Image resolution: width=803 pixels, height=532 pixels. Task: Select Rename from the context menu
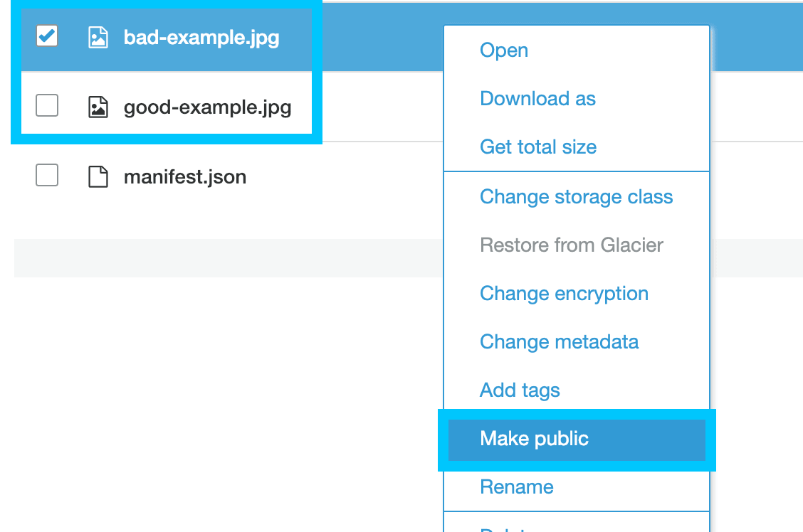point(516,487)
